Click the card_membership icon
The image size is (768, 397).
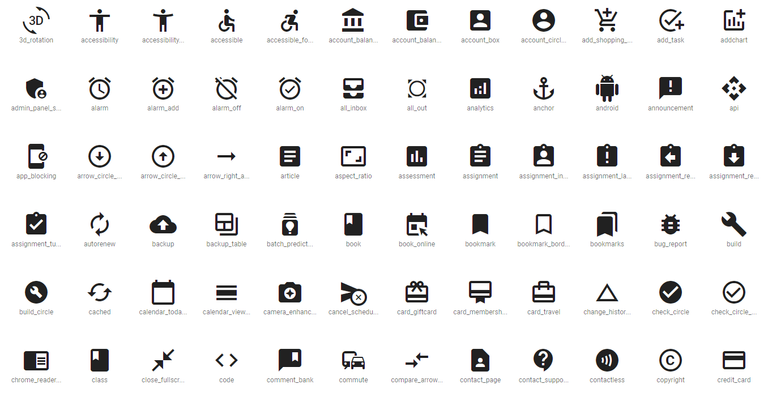(x=480, y=292)
